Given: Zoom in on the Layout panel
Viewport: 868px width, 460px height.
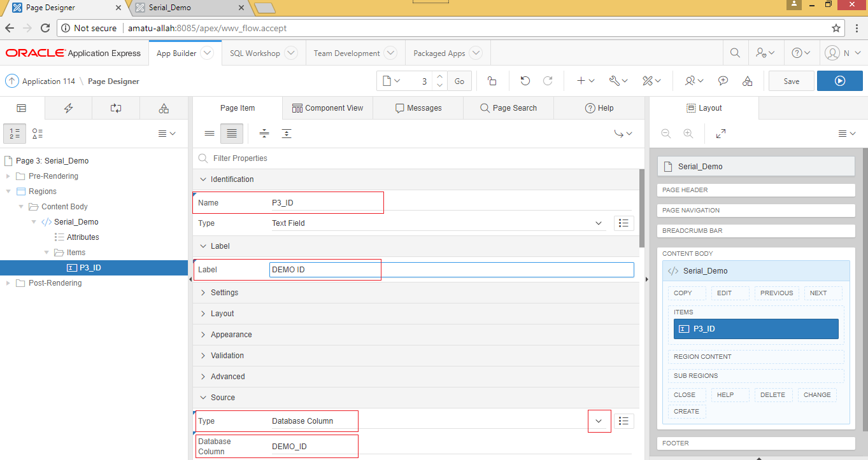Looking at the screenshot, I should [x=688, y=134].
